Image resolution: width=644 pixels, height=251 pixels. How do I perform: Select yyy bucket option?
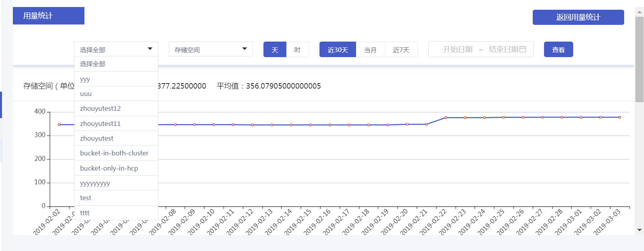[x=116, y=79]
